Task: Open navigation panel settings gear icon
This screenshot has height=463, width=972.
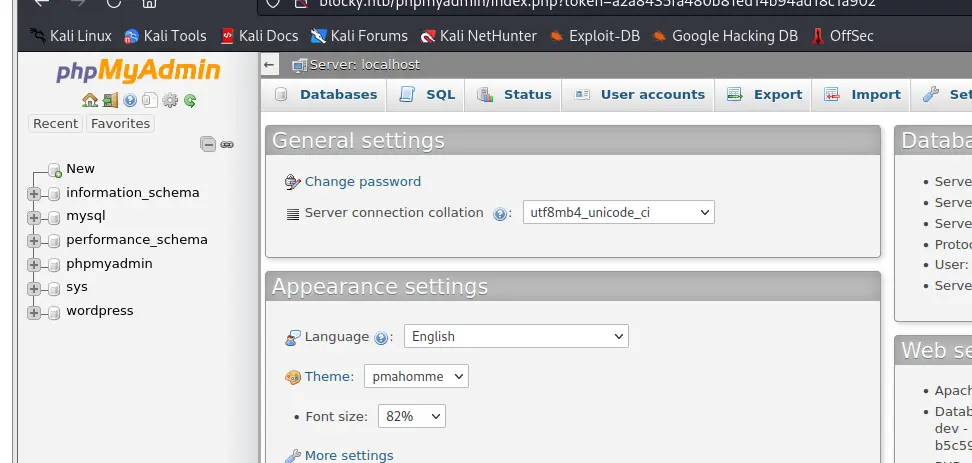Action: pos(170,100)
